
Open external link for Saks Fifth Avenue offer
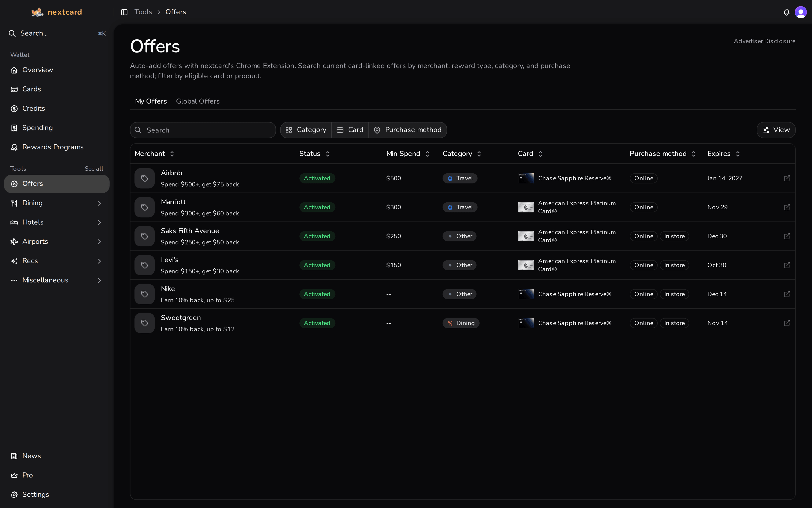(787, 236)
